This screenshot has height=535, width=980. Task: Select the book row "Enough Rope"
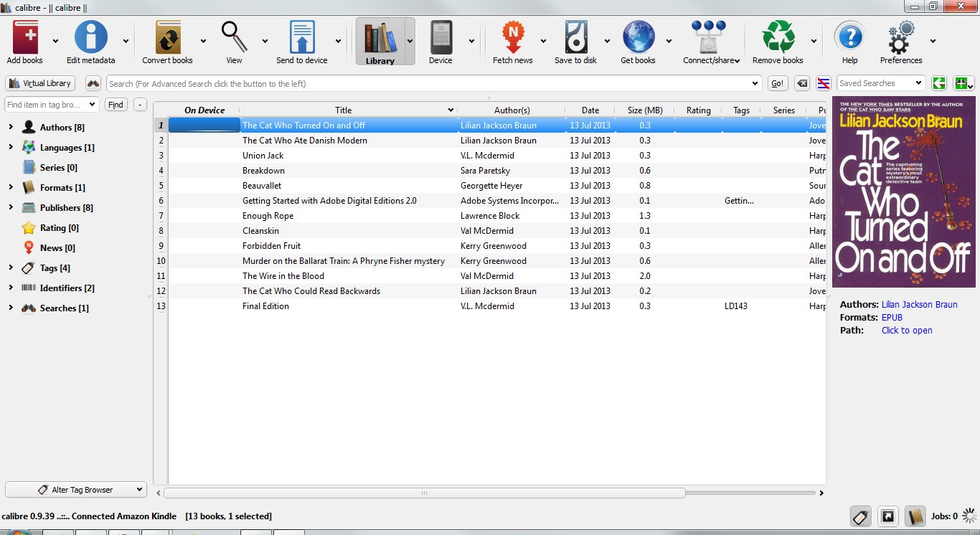click(497, 215)
